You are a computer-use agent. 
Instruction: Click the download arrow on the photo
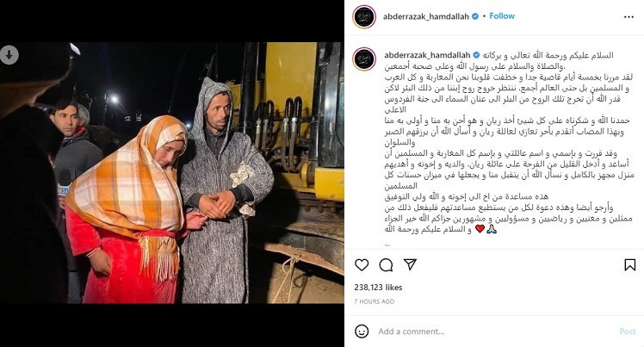(9, 54)
